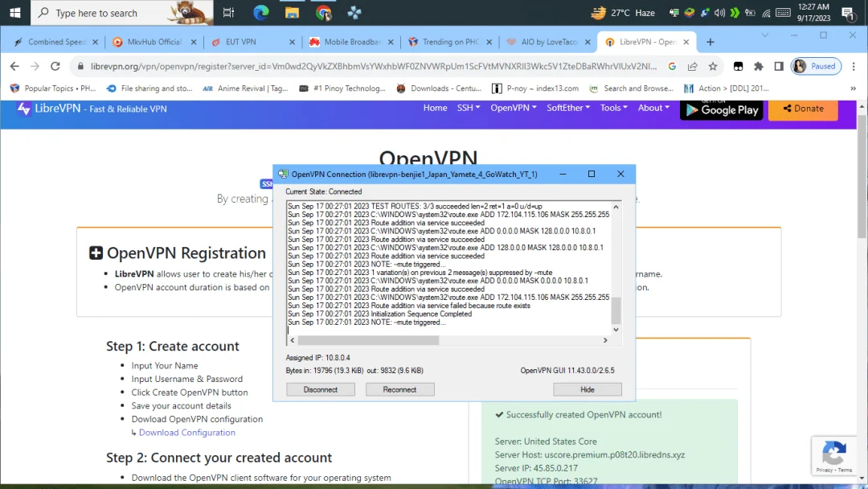This screenshot has width=868, height=489.
Task: Close the EUT VPN tab
Action: (293, 42)
